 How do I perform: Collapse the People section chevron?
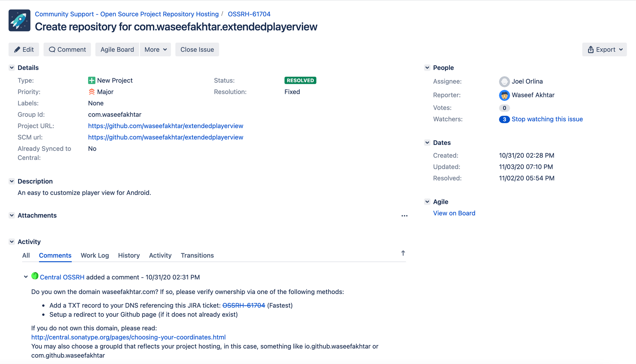(x=427, y=68)
